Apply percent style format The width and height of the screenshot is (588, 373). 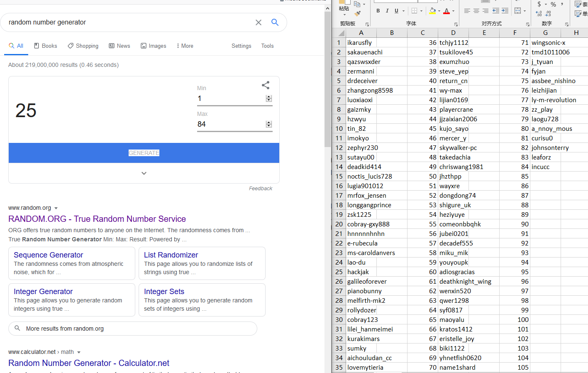(553, 4)
